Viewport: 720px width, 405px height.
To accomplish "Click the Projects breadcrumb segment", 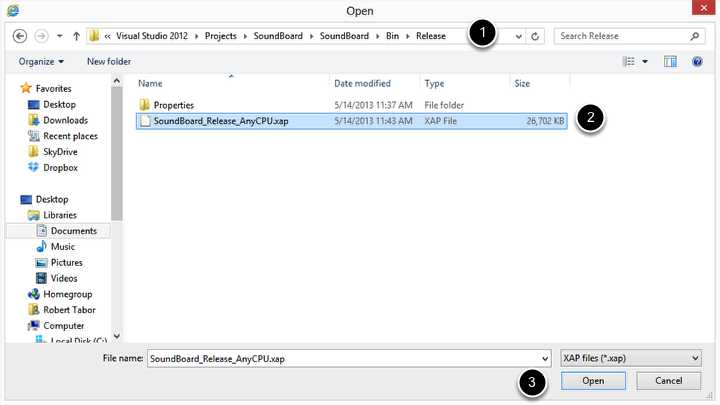I will (220, 36).
